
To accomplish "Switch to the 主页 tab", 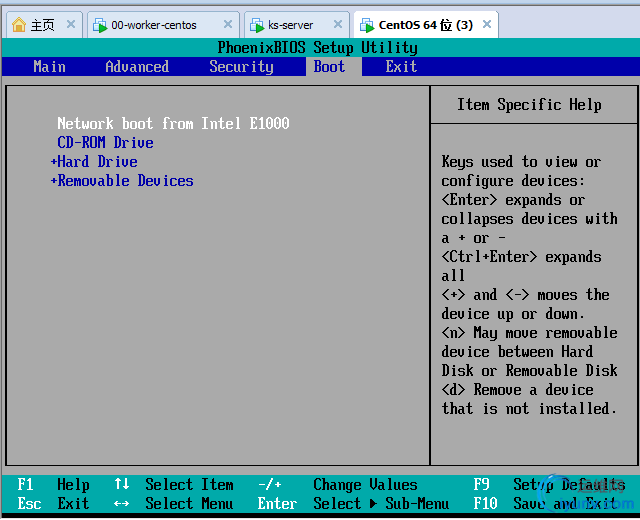I will [x=44, y=25].
